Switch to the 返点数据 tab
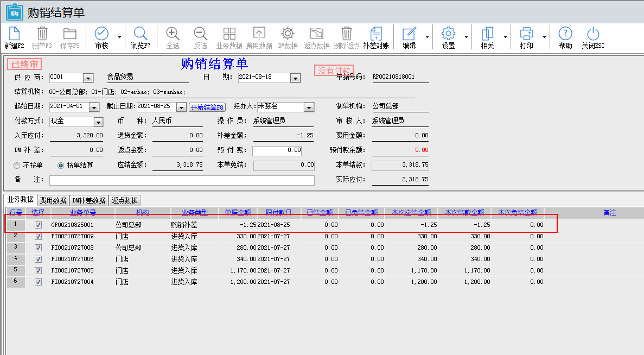Viewport: 644px width, 355px height. tap(124, 200)
